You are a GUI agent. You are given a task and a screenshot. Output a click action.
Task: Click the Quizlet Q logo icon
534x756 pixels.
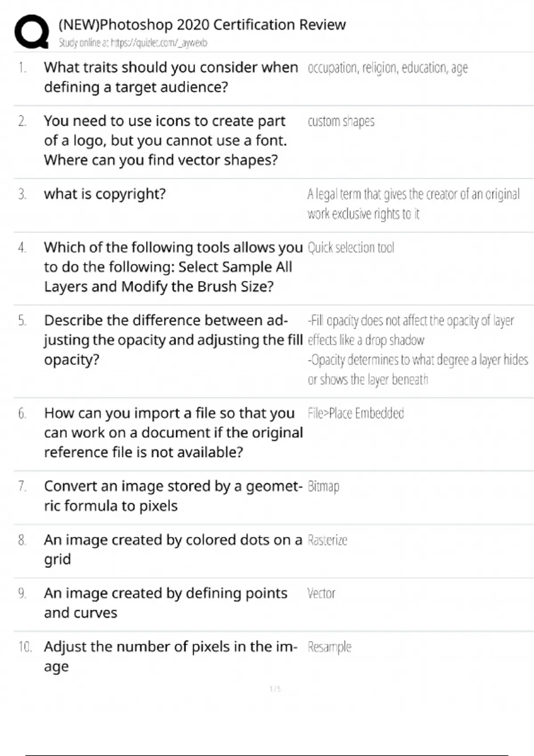pos(32,32)
